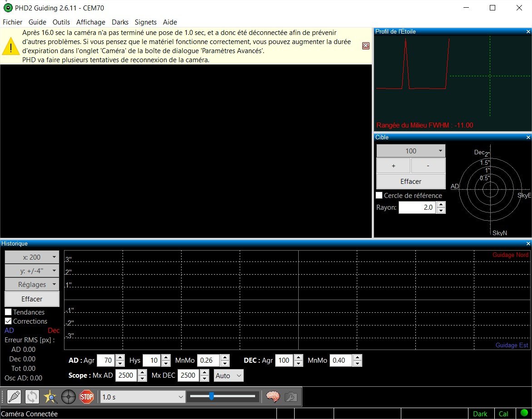Screen dimensions: 532x419
Task: Open the Aide menu
Action: 170,22
